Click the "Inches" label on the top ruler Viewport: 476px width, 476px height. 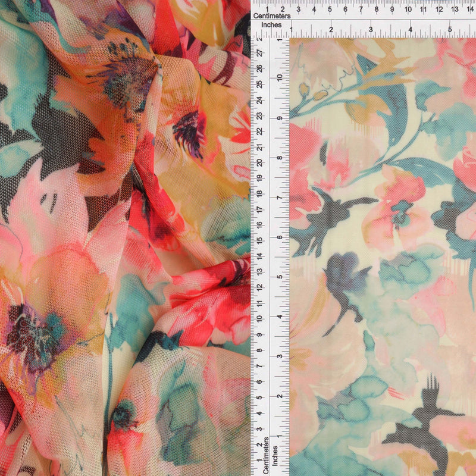tap(271, 25)
